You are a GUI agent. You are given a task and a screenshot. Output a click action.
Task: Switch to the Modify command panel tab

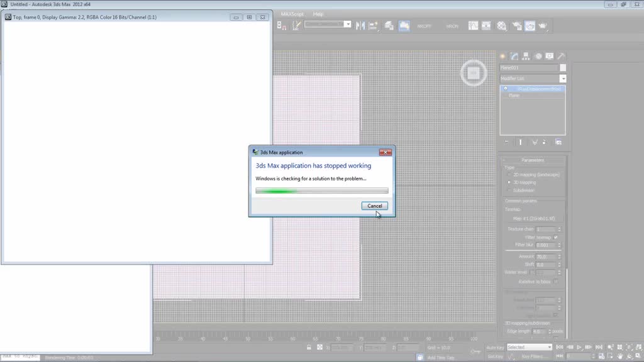click(x=514, y=56)
